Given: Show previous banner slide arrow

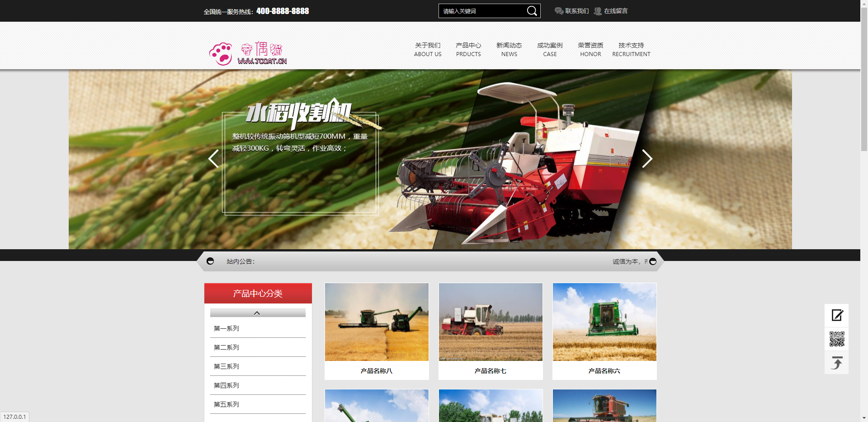Looking at the screenshot, I should tap(213, 159).
